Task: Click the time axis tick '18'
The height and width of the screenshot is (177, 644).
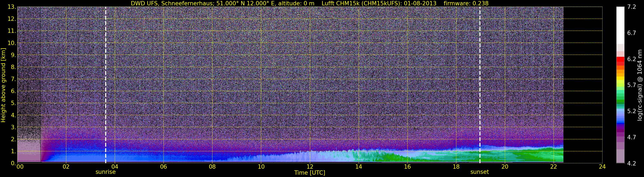Action: coord(456,167)
